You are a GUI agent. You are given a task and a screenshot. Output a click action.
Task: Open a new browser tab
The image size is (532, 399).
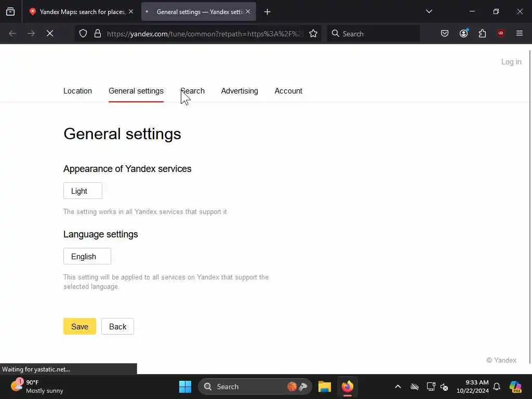[267, 12]
